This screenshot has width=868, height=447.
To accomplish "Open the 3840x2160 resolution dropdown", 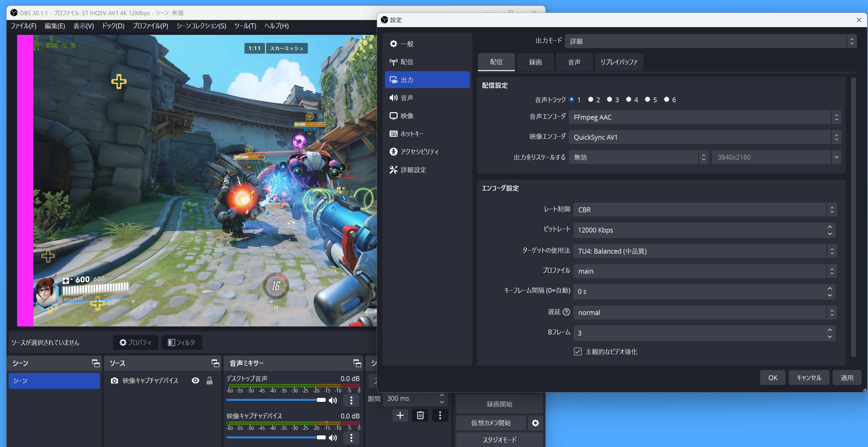I will point(776,157).
